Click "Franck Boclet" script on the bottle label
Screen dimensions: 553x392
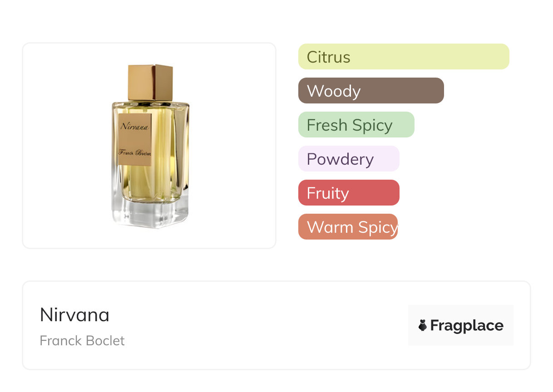coord(134,152)
